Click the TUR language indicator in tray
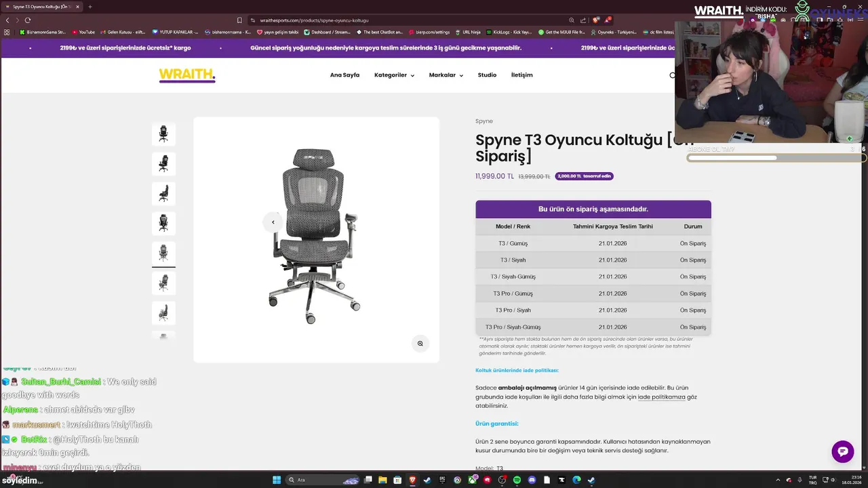The height and width of the screenshot is (488, 868). [x=813, y=480]
